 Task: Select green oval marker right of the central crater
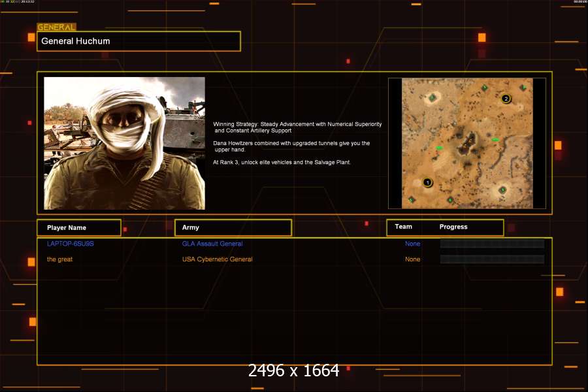(495, 140)
